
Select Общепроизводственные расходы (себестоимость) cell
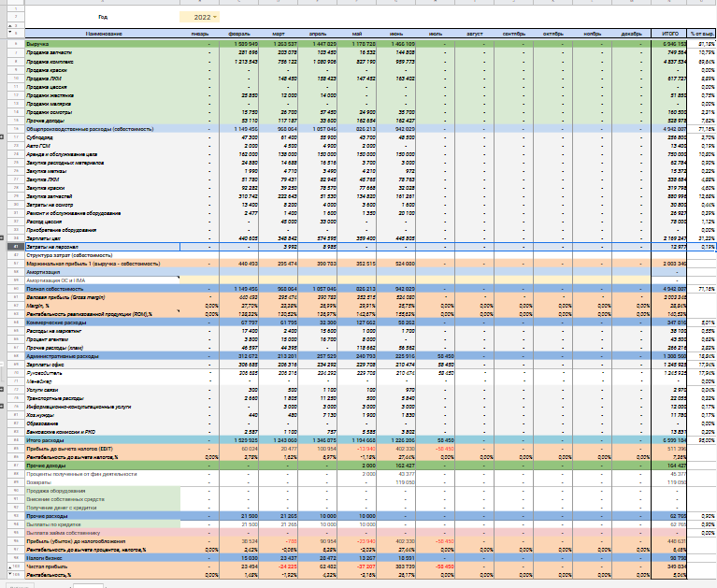click(x=103, y=129)
